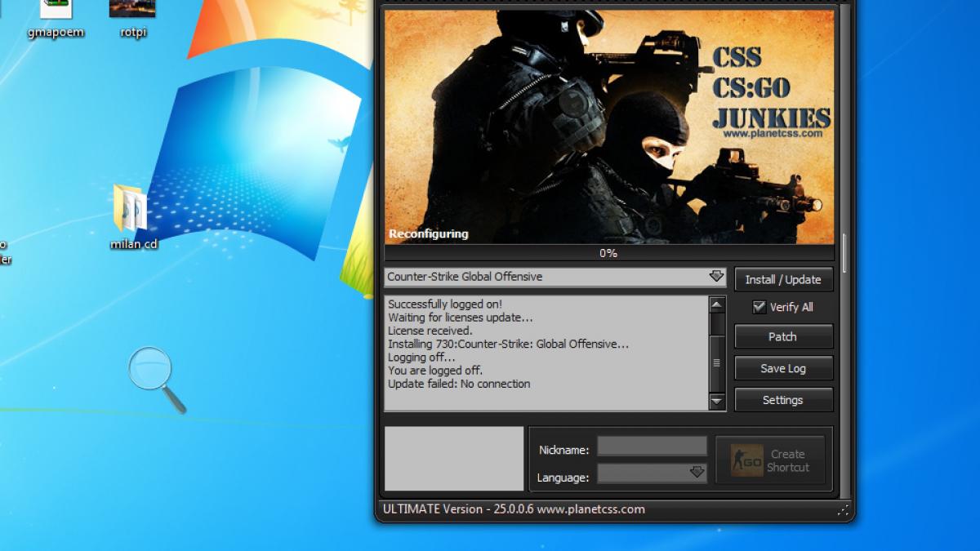Image resolution: width=980 pixels, height=551 pixels.
Task: Click the window resize grip
Action: click(843, 510)
